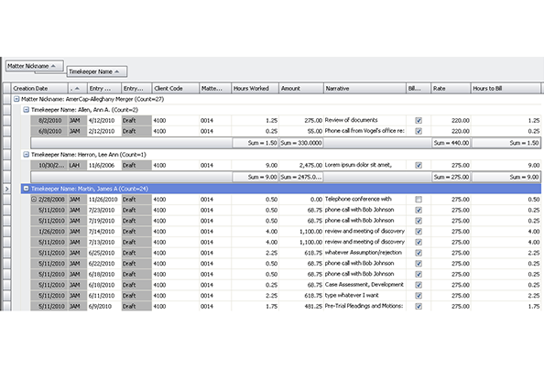544x392 pixels.
Task: Check billable for Telephone conference with row
Action: tap(419, 200)
